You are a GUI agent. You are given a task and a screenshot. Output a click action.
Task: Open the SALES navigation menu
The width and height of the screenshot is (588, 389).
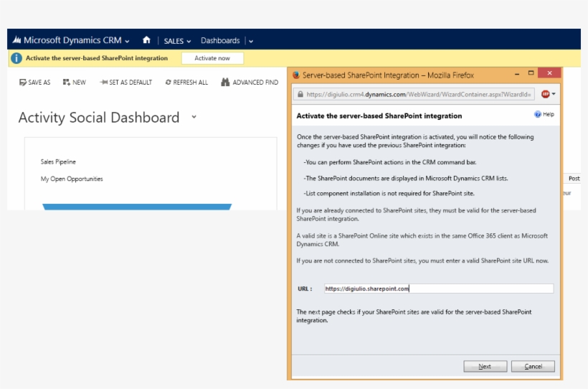tap(177, 41)
